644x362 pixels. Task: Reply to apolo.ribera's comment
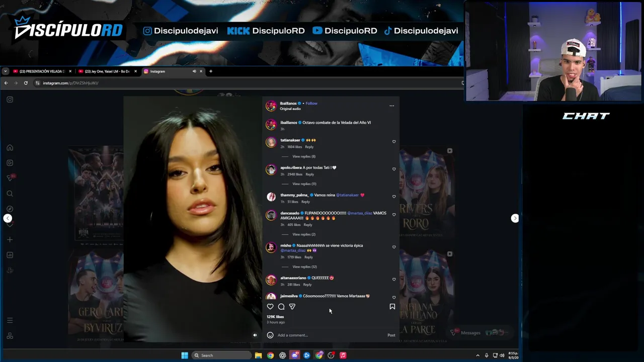pyautogui.click(x=310, y=174)
